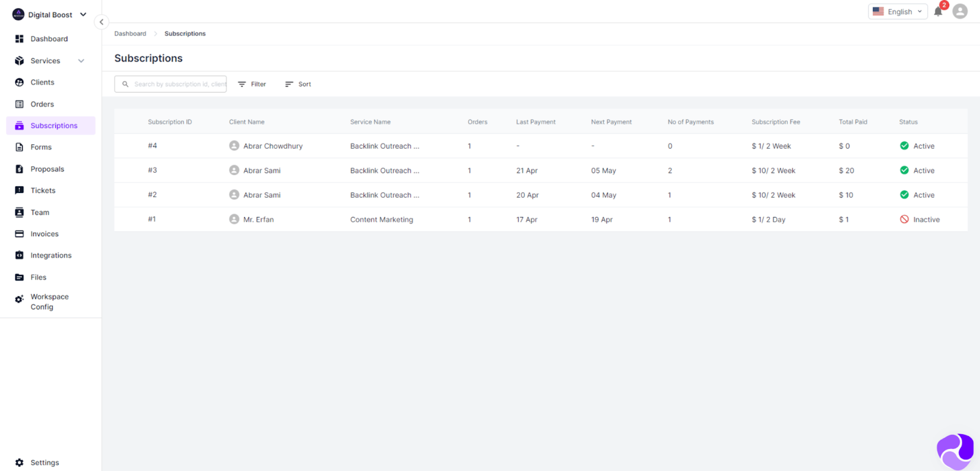
Task: Click the Services cube icon
Action: coord(19,61)
